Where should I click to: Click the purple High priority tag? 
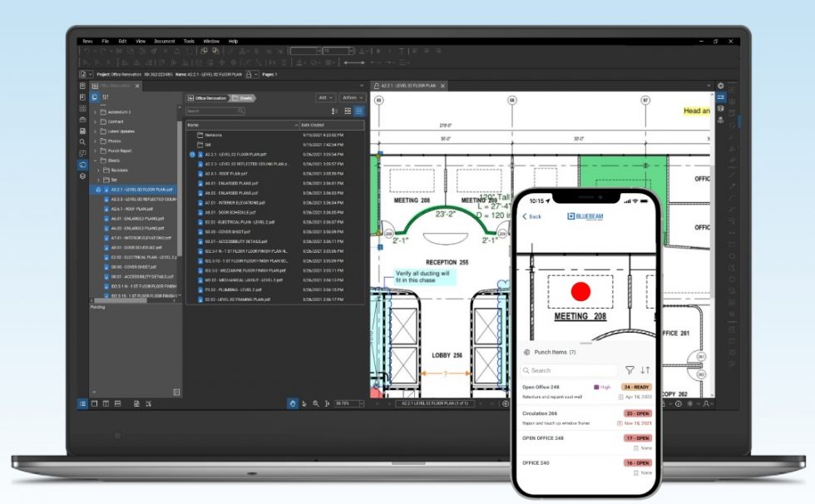point(596,388)
